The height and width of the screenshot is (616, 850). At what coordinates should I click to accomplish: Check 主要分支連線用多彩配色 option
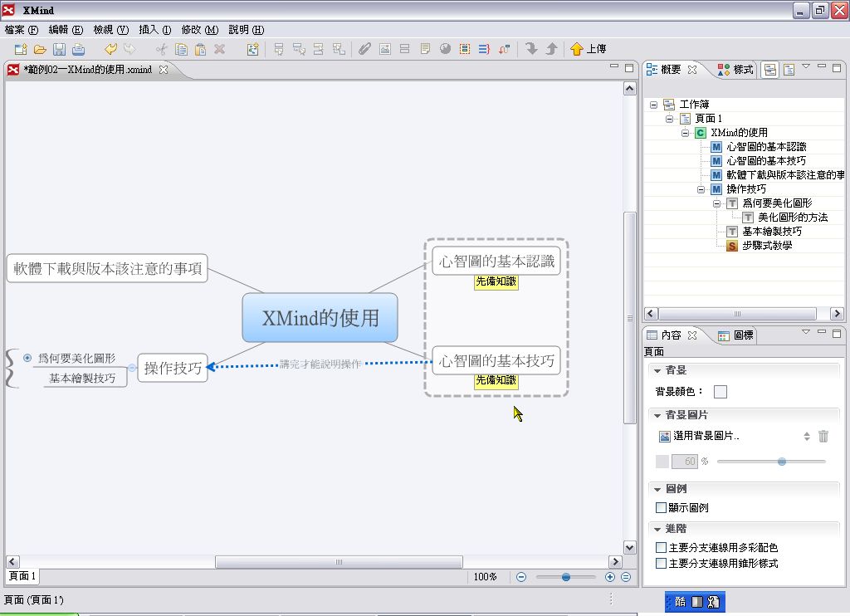coord(661,547)
